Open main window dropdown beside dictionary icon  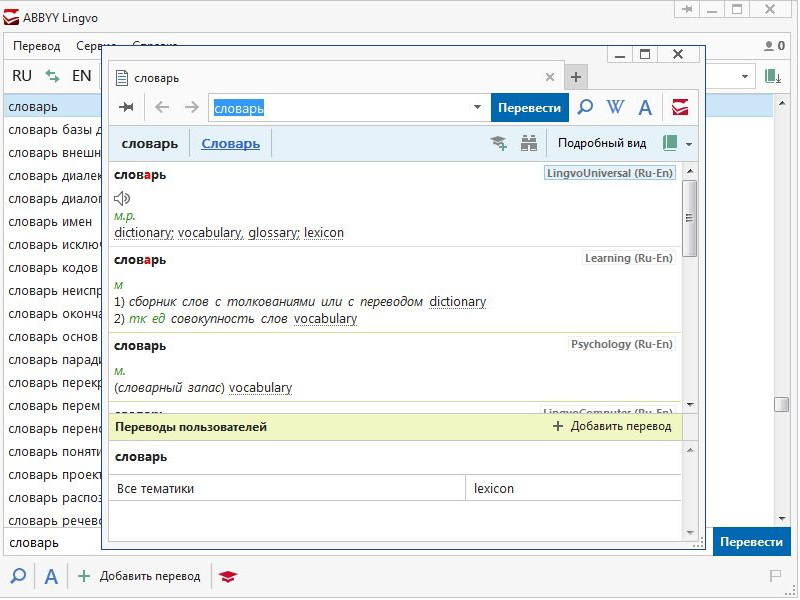coord(745,77)
